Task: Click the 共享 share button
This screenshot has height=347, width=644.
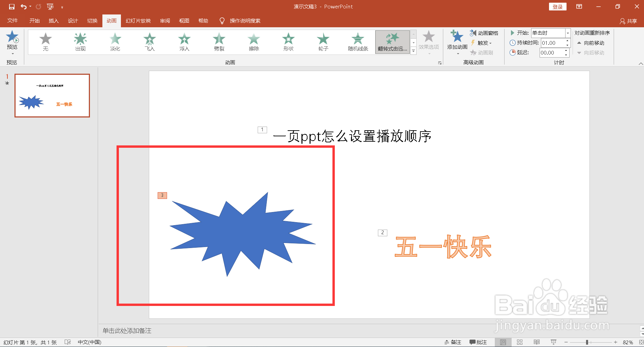Action: pos(629,21)
